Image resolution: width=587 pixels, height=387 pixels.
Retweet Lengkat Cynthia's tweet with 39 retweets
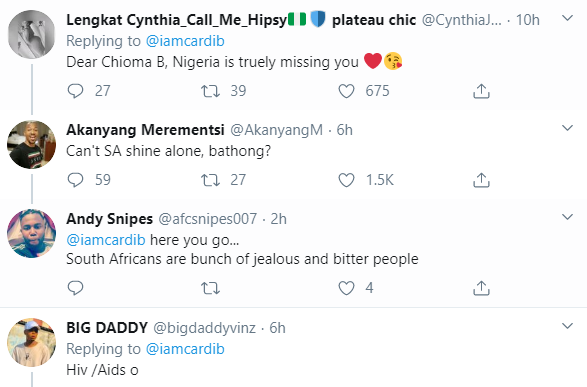pyautogui.click(x=210, y=91)
